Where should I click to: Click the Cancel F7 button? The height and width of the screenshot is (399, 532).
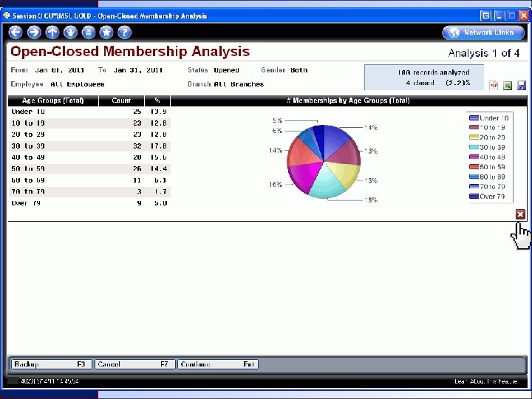click(x=134, y=364)
